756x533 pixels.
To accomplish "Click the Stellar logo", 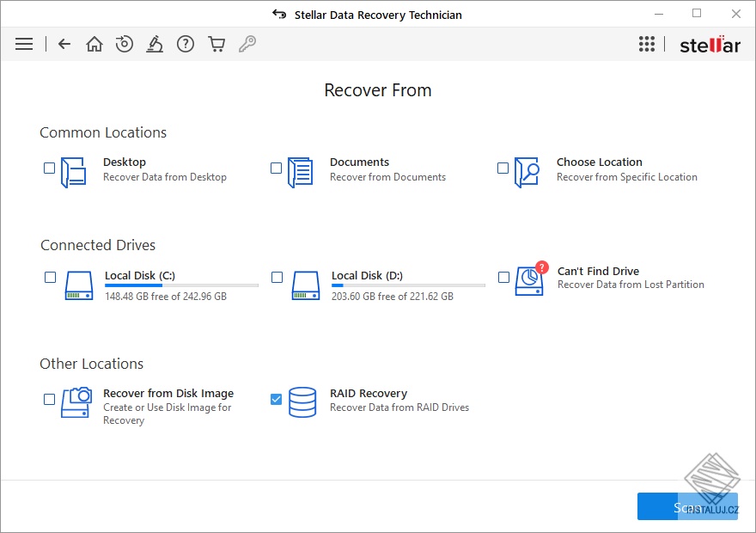I will [x=710, y=45].
